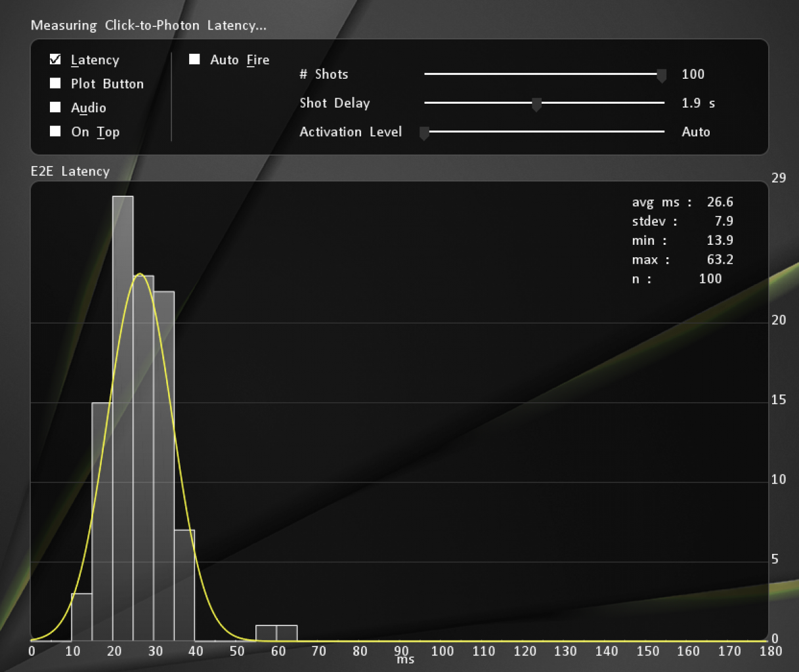The image size is (799, 672).
Task: Click the Shot Delay slider handle
Action: pyautogui.click(x=536, y=105)
